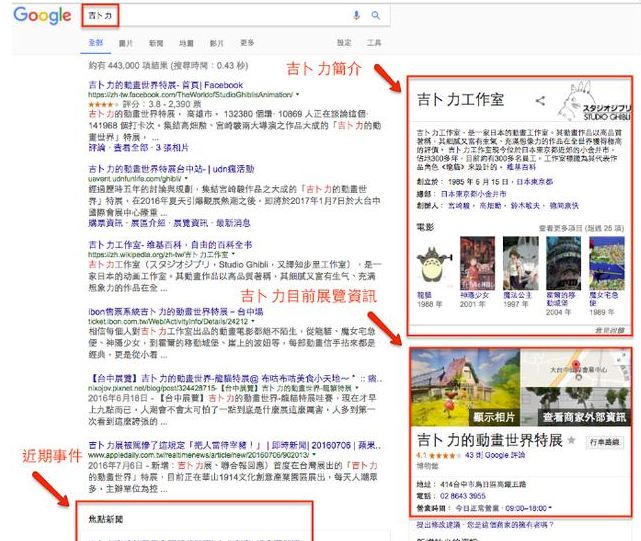
Task: Open 評論 link under Facebook result
Action: click(x=97, y=148)
